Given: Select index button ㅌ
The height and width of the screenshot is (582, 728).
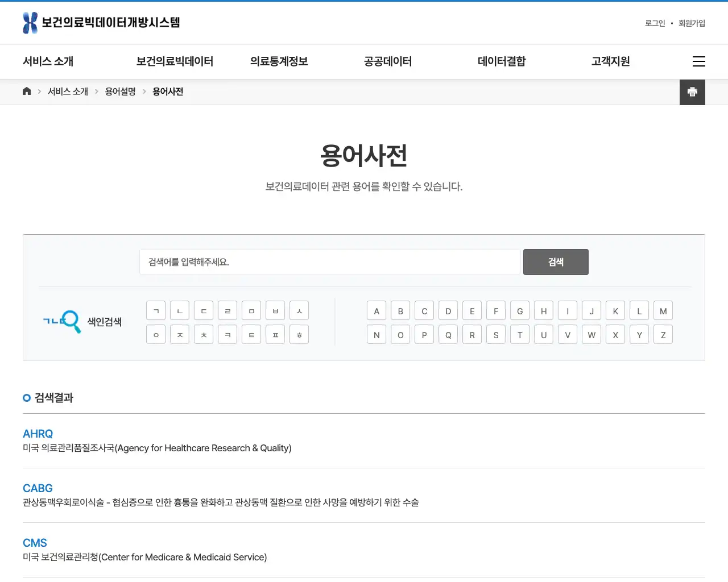Looking at the screenshot, I should (x=251, y=335).
